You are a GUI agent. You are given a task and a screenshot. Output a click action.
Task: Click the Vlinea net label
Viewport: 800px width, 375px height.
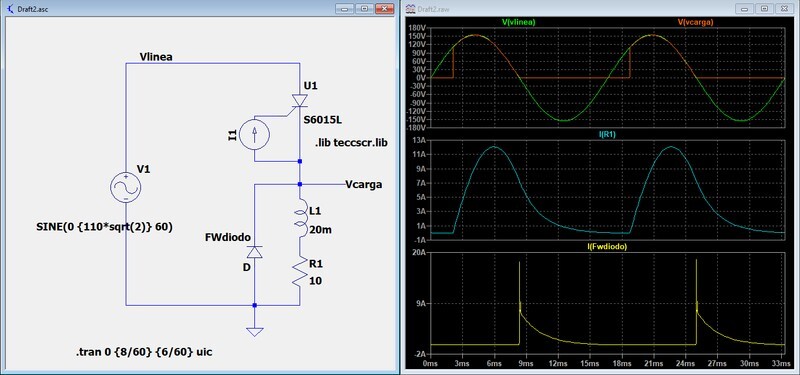click(156, 57)
